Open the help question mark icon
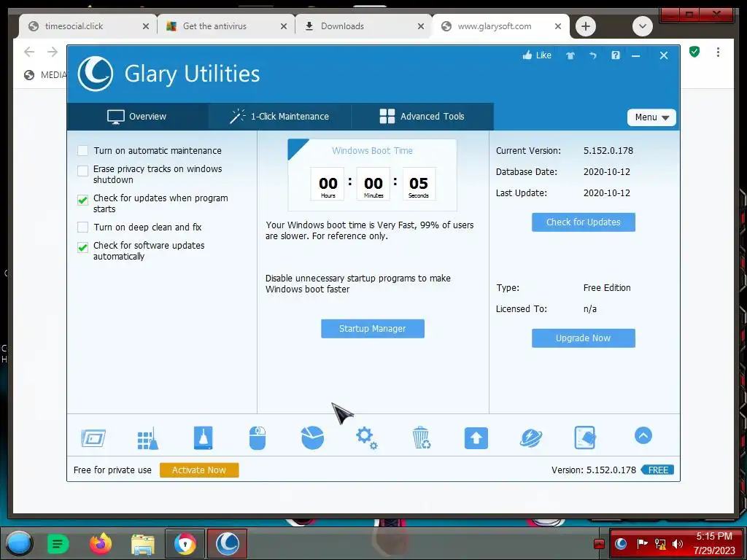The height and width of the screenshot is (560, 747). click(616, 55)
